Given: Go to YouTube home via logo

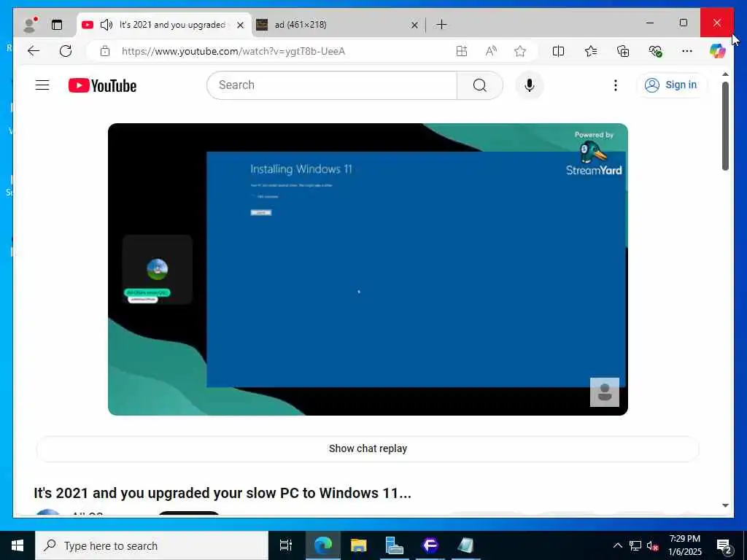Looking at the screenshot, I should tap(102, 86).
